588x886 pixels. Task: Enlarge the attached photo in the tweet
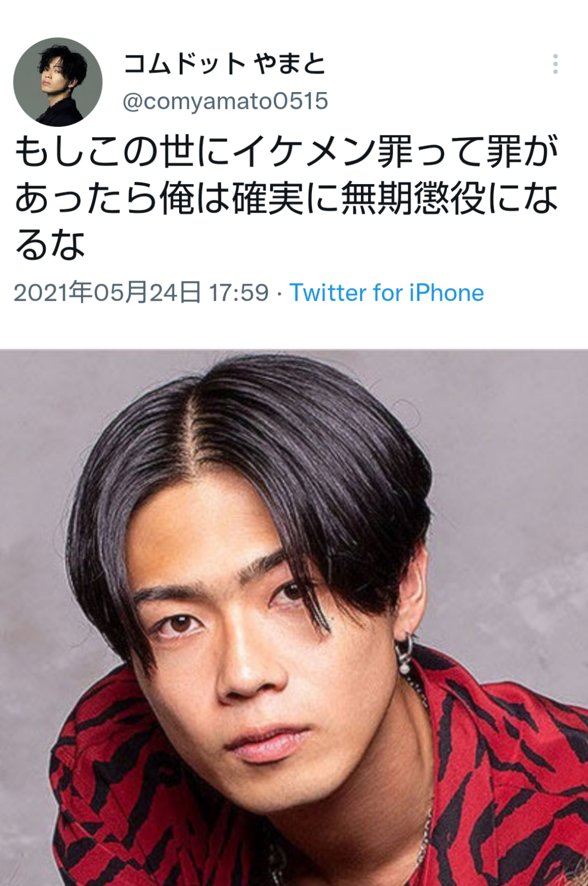pos(294,618)
